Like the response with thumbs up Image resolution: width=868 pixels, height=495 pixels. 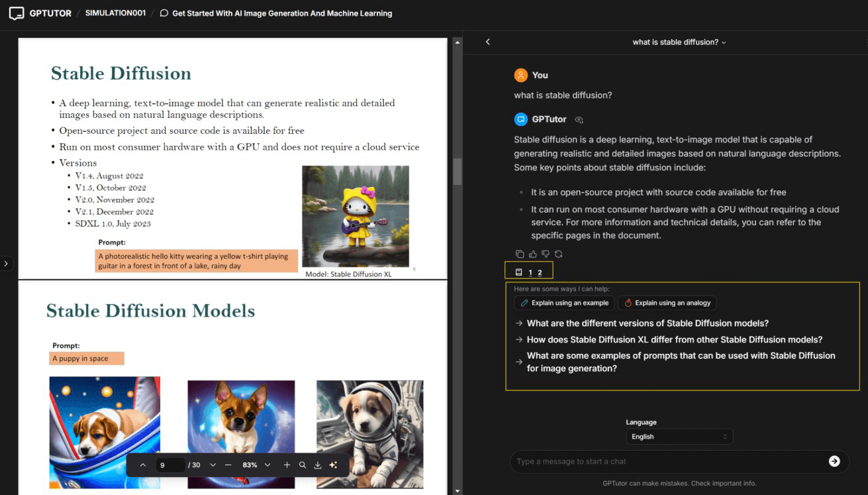click(533, 254)
